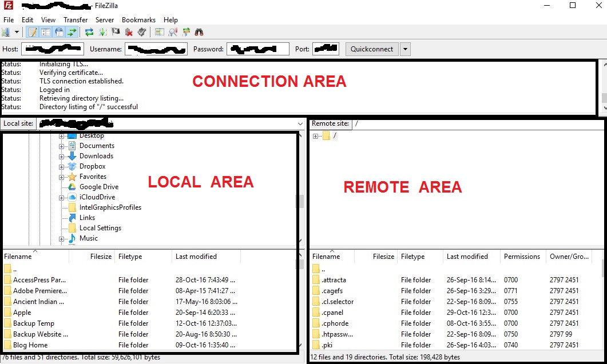Click the FileZilla logo in title bar
Image resolution: width=607 pixels, height=364 pixels.
click(8, 5)
